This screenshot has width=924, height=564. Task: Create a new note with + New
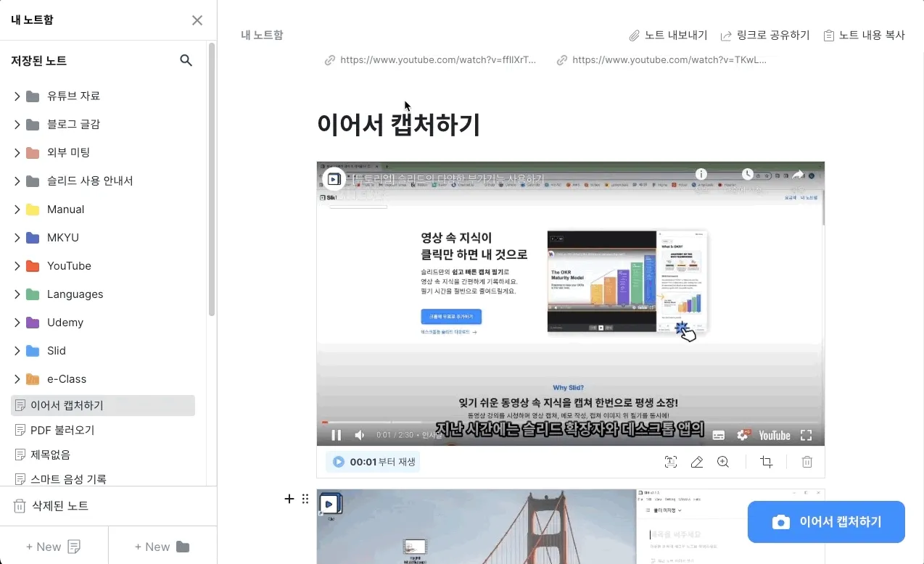tap(54, 547)
